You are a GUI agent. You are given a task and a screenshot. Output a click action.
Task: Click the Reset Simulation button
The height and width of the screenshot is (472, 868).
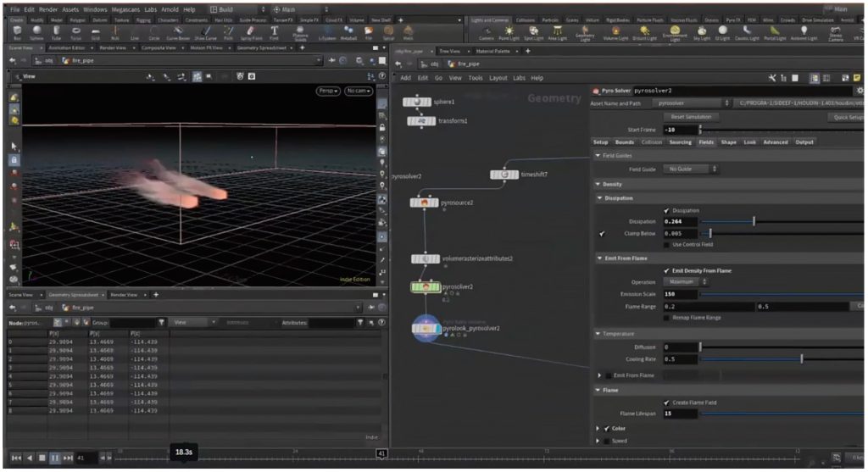click(x=691, y=117)
